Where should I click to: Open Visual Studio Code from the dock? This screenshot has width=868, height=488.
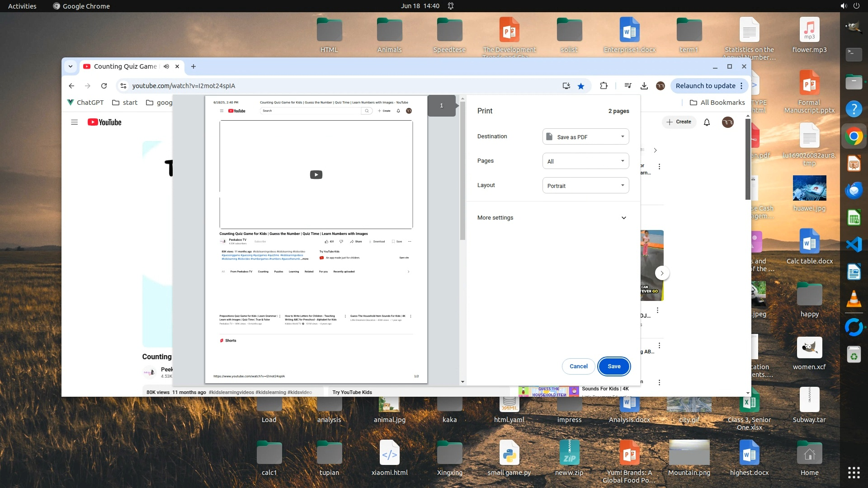click(x=854, y=244)
